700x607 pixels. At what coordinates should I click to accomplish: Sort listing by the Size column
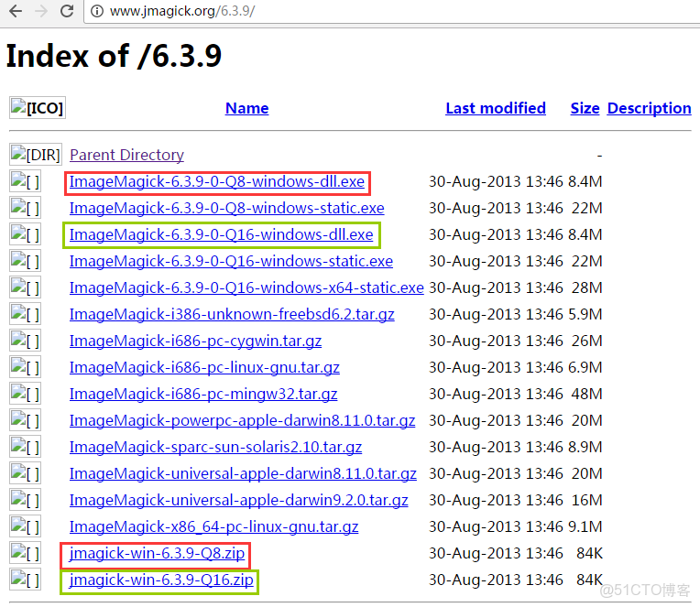tap(585, 108)
